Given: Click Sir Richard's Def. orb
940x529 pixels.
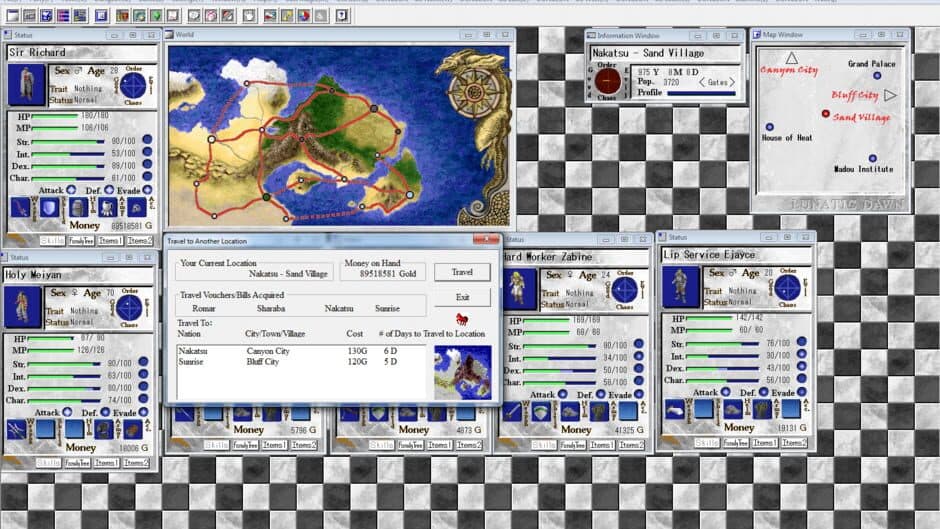Looking at the screenshot, I should (x=109, y=190).
